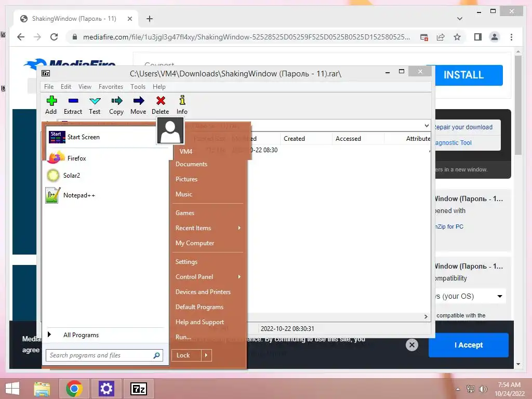
Task: Click the Created column header
Action: pyautogui.click(x=306, y=138)
